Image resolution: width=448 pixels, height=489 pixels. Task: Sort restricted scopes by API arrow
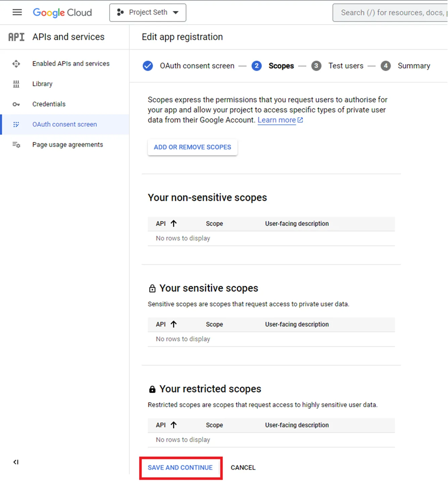pyautogui.click(x=173, y=425)
